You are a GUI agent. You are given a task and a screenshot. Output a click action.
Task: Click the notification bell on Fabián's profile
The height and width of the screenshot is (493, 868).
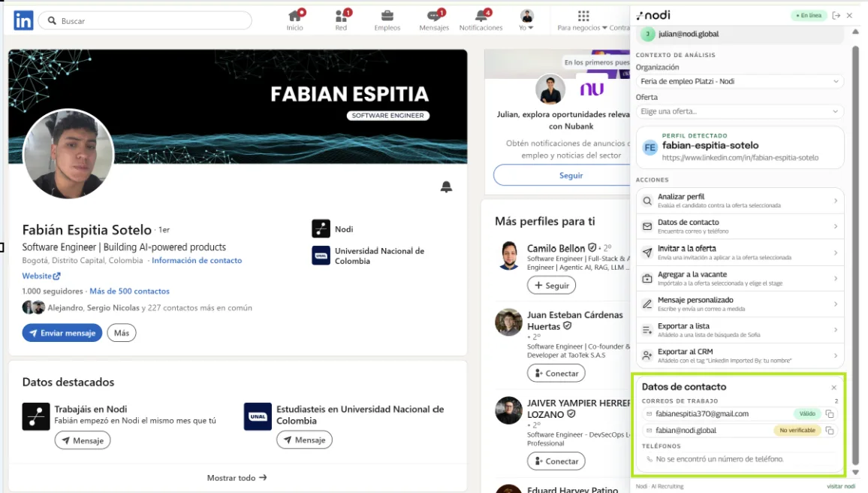click(446, 186)
